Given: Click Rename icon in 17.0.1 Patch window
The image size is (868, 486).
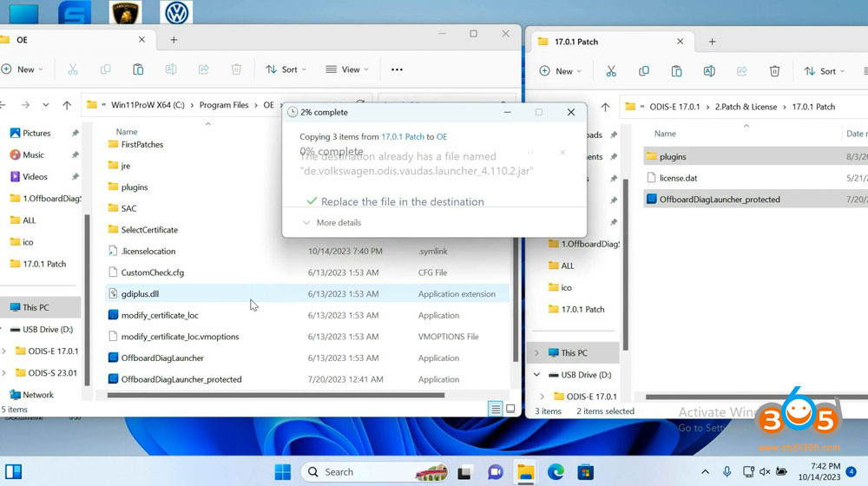Looking at the screenshot, I should (709, 71).
